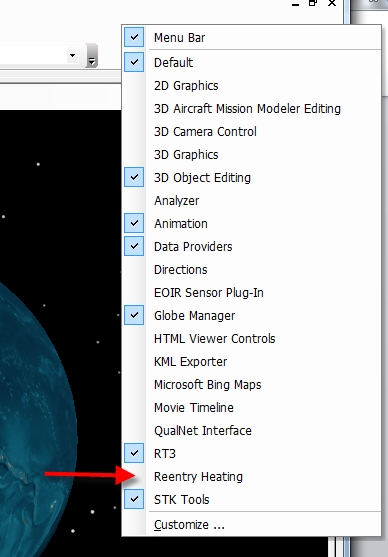Open the toolbar combo box dropdown arrow

72,55
